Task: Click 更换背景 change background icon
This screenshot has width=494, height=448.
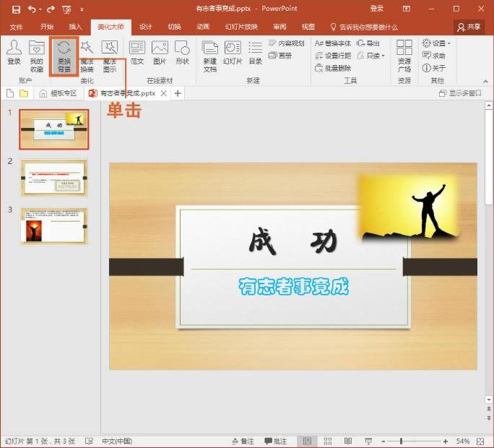Action: click(64, 56)
